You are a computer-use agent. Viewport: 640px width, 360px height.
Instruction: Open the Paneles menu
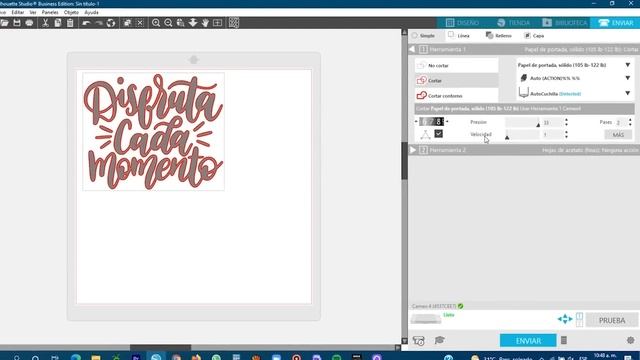(x=50, y=13)
